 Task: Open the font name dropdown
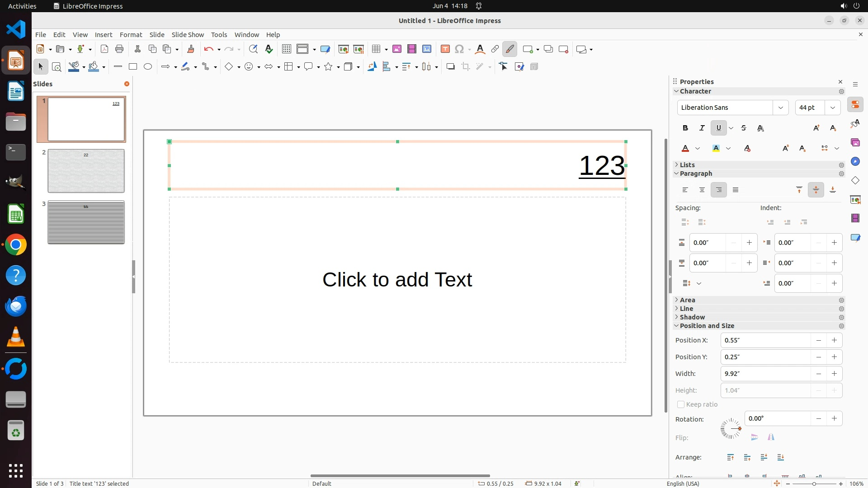[x=780, y=108]
